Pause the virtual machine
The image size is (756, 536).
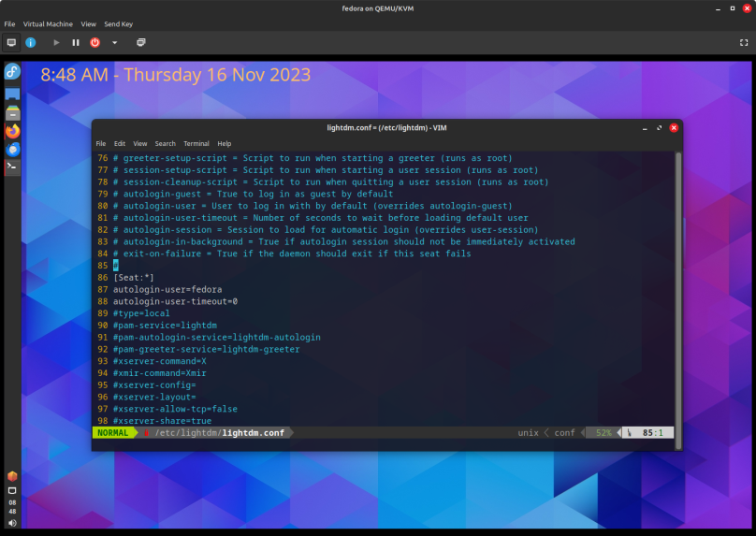point(76,42)
